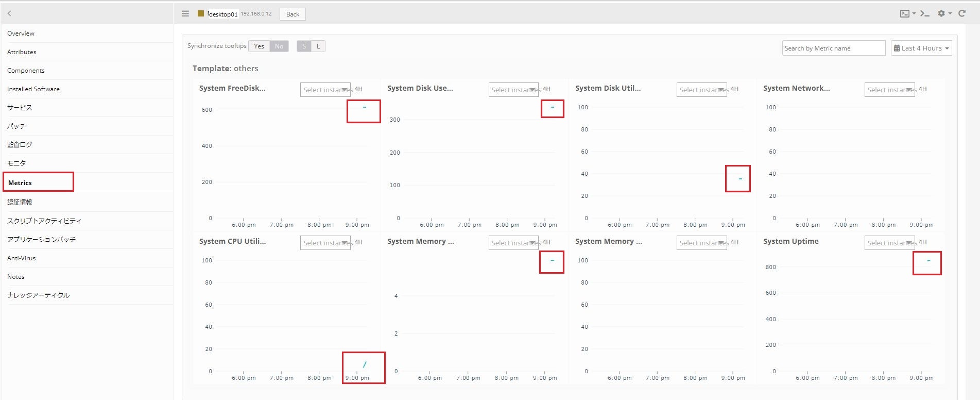Image resolution: width=980 pixels, height=400 pixels.
Task: Open the Overview sidebar link
Action: [x=21, y=34]
